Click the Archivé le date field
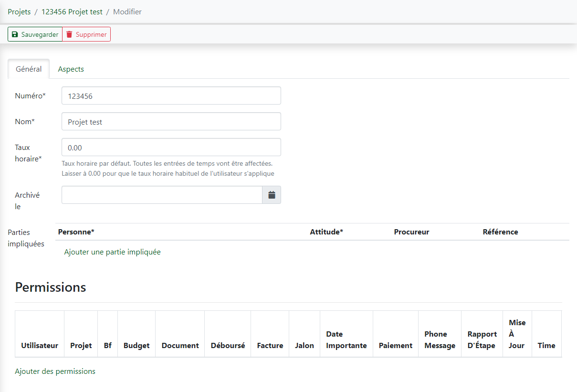 click(161, 195)
